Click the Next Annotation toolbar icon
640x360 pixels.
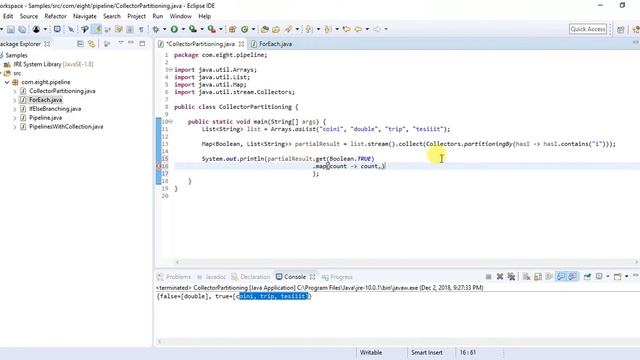pos(309,29)
